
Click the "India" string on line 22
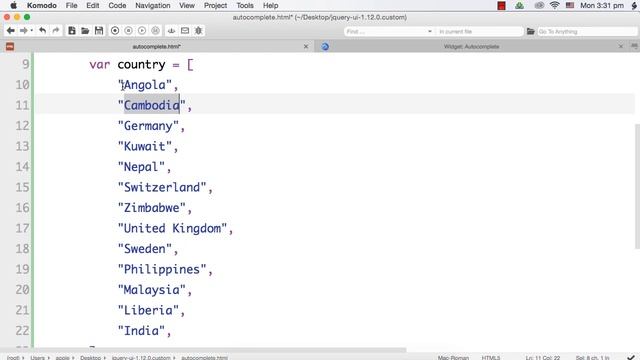click(141, 331)
